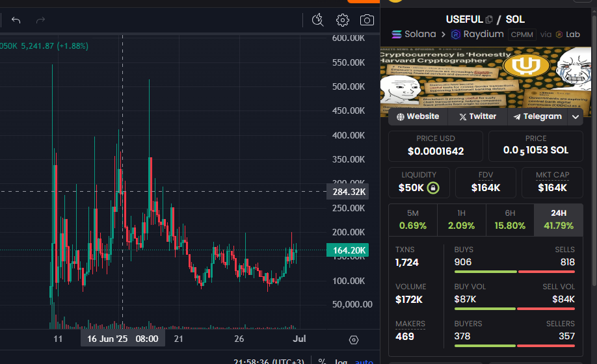Take a chart snapshot with camera icon

pyautogui.click(x=367, y=20)
